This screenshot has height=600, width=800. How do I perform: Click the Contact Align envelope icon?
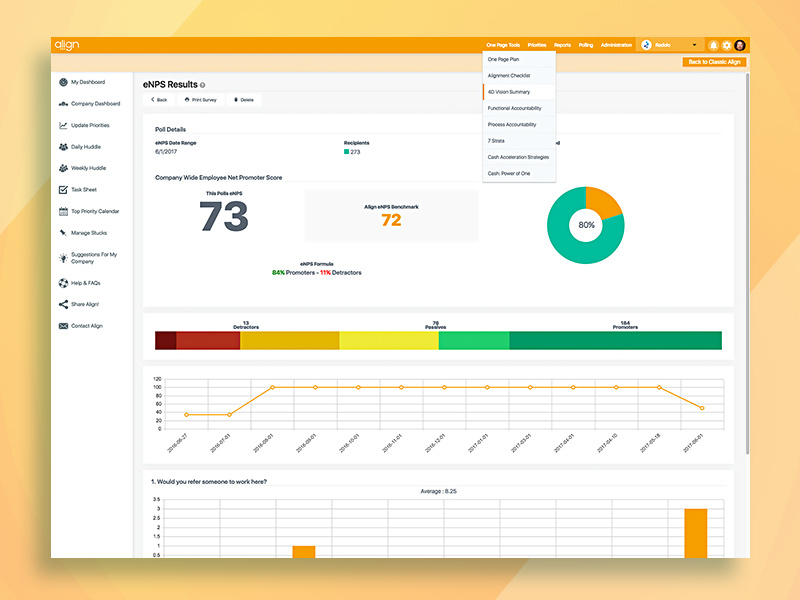pos(63,326)
